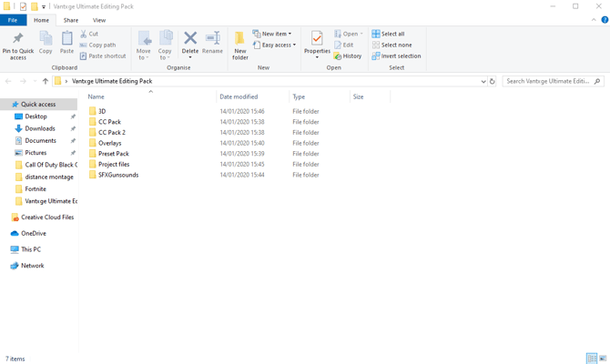This screenshot has width=610, height=364.
Task: Select Quick access in sidebar
Action: tap(38, 105)
